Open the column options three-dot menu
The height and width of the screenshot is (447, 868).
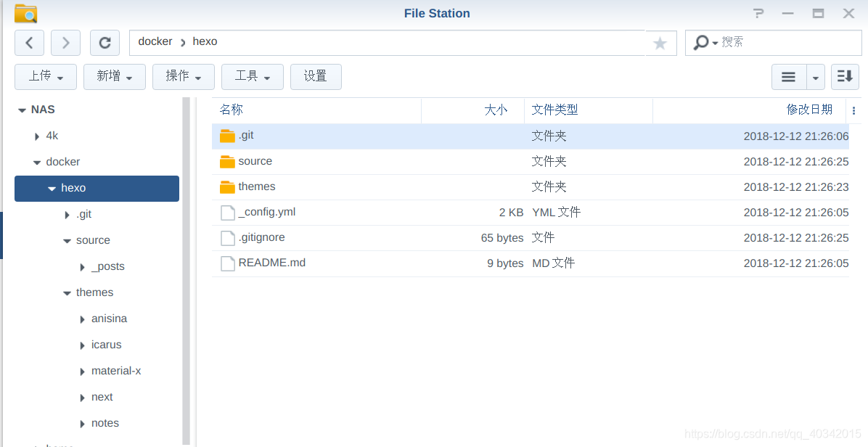click(x=853, y=110)
